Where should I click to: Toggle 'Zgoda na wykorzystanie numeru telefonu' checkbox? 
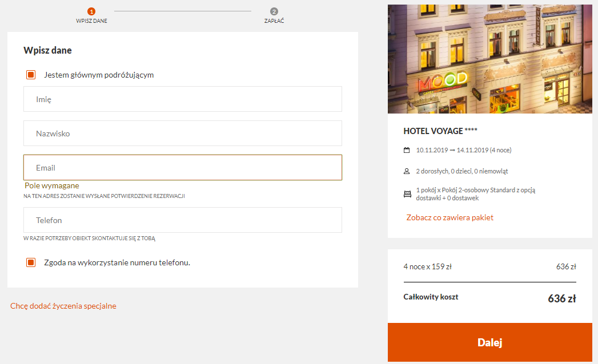click(x=31, y=262)
